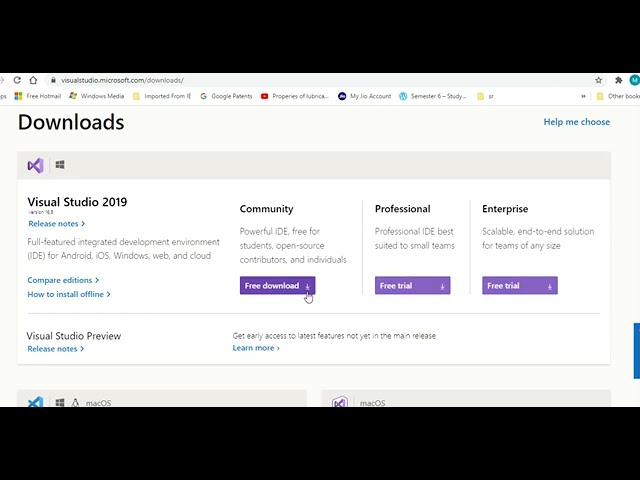Click the Windows icon in the VS Code card

pyautogui.click(x=60, y=402)
